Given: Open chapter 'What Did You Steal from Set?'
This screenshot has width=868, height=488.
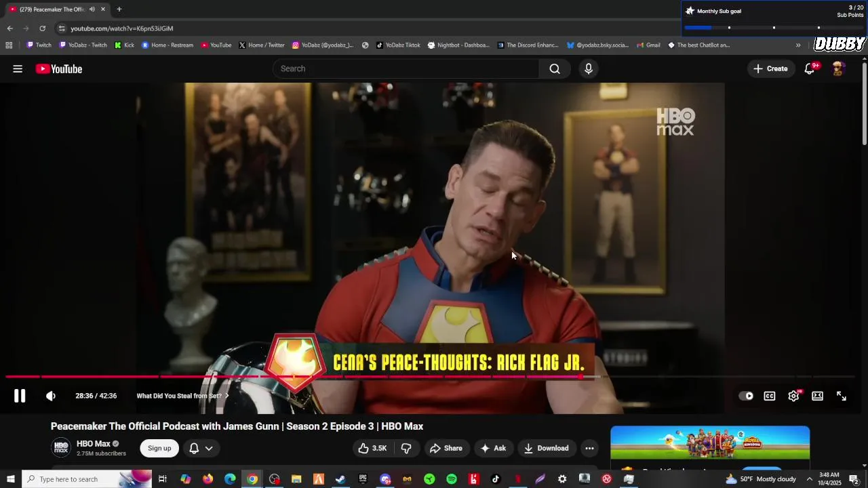Looking at the screenshot, I should (182, 396).
